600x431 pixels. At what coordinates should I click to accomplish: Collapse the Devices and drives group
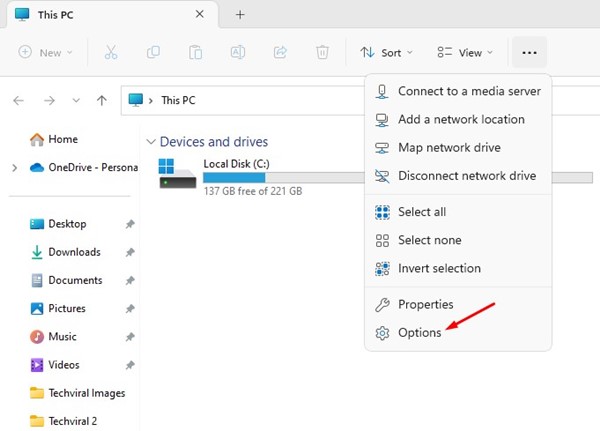click(x=151, y=142)
